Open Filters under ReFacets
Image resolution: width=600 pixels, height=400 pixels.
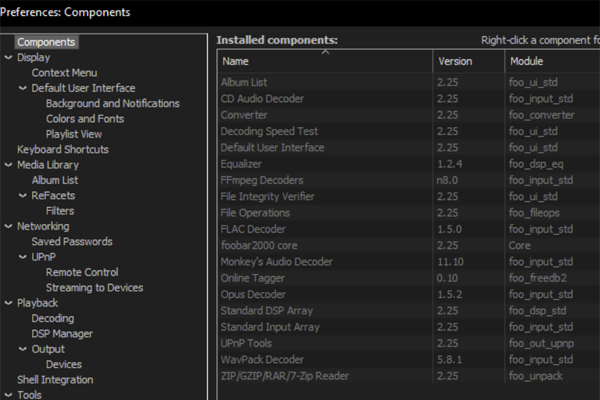[60, 211]
